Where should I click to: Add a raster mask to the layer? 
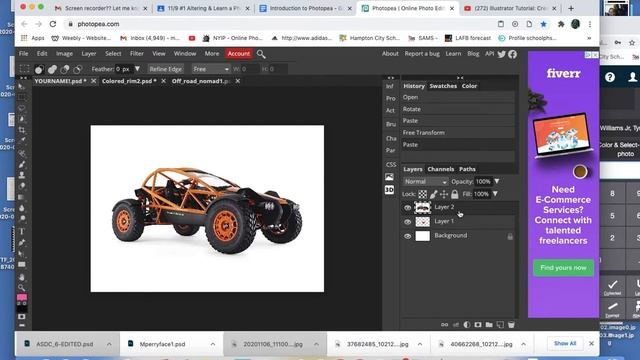tap(478, 325)
